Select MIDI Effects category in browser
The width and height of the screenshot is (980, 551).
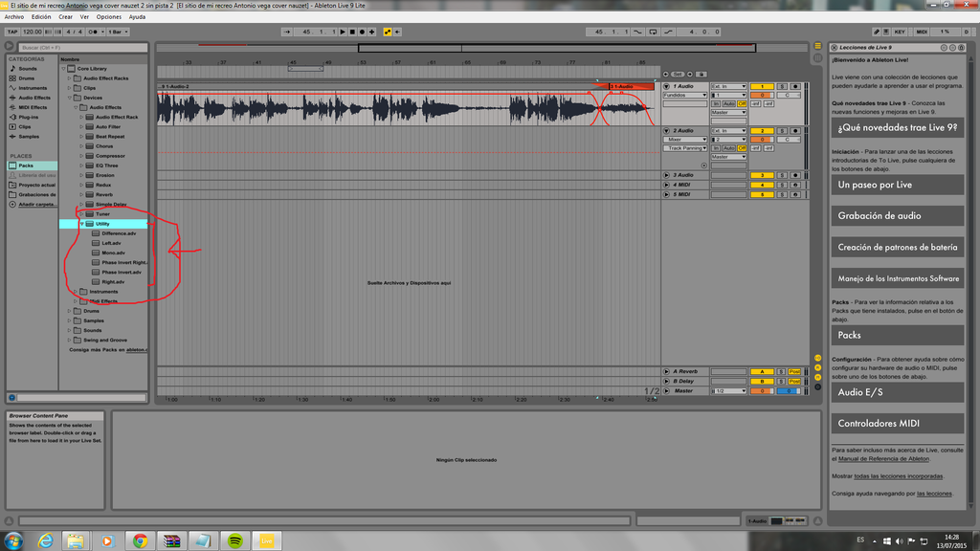click(x=33, y=107)
